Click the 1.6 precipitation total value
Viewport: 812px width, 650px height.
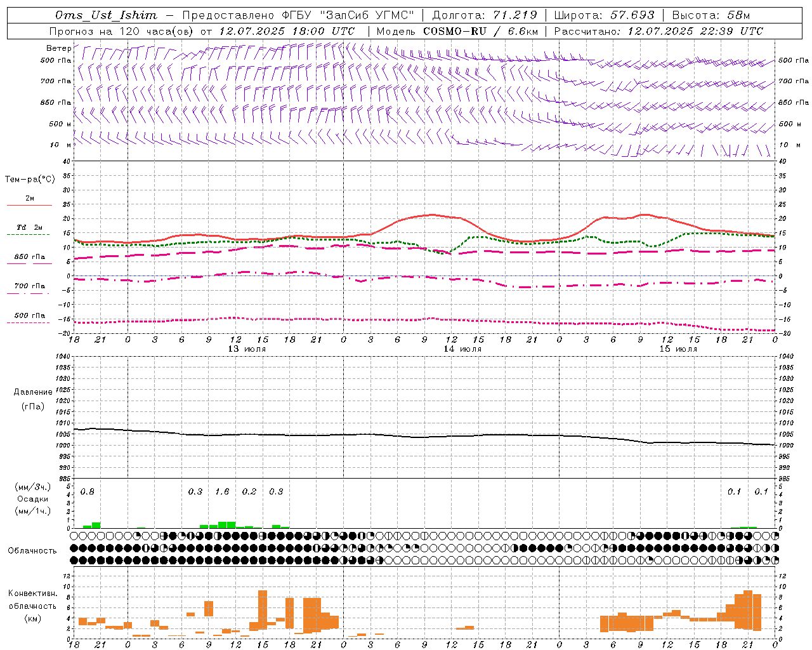(x=222, y=492)
